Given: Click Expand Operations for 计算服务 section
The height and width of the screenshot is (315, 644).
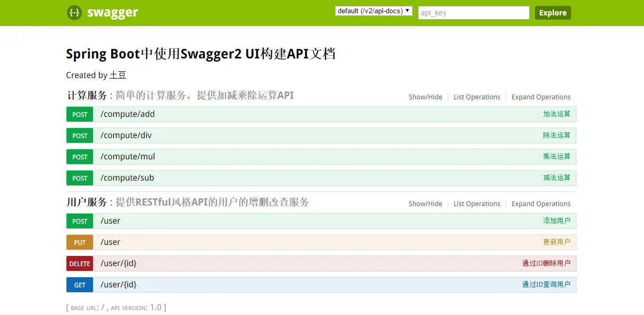Looking at the screenshot, I should (x=541, y=97).
